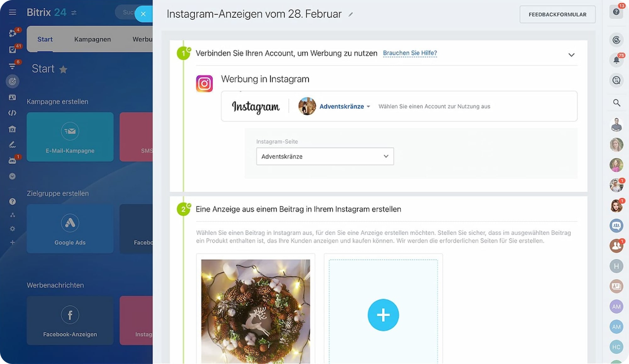The height and width of the screenshot is (364, 629).
Task: Add a new post with the blue plus button
Action: [x=383, y=315]
